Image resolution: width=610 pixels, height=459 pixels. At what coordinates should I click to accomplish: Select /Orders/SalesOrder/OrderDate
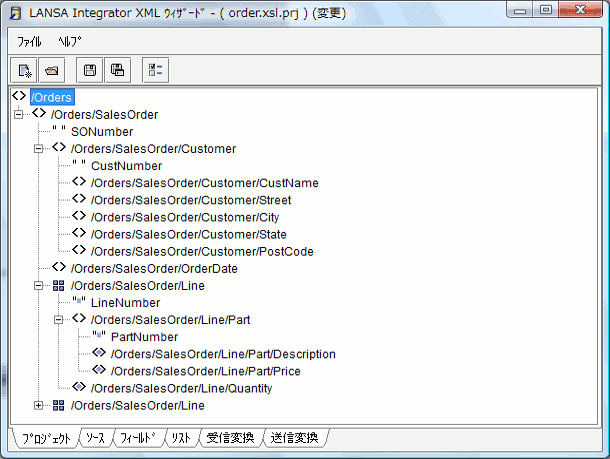(x=154, y=269)
